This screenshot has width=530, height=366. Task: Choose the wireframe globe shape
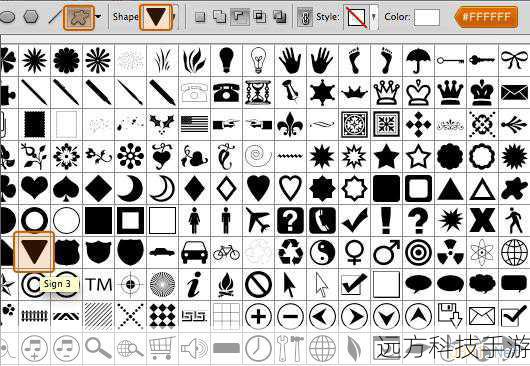pyautogui.click(x=514, y=252)
